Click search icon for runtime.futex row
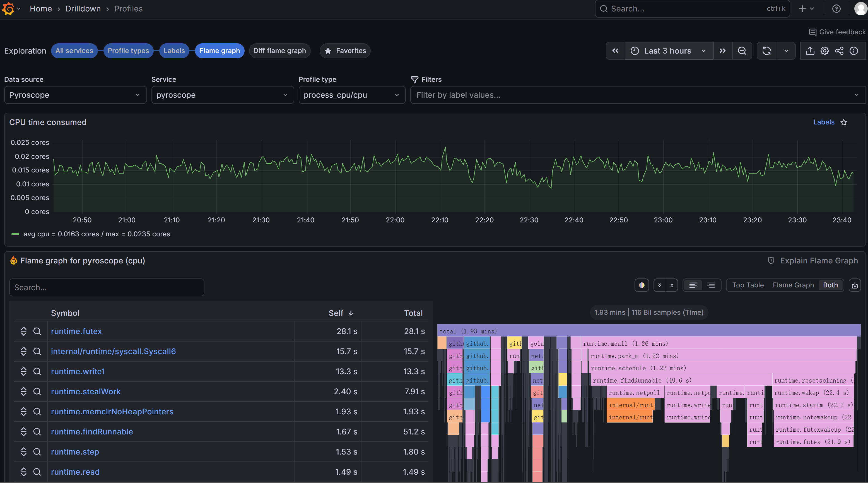Image resolution: width=868 pixels, height=483 pixels. 37,331
